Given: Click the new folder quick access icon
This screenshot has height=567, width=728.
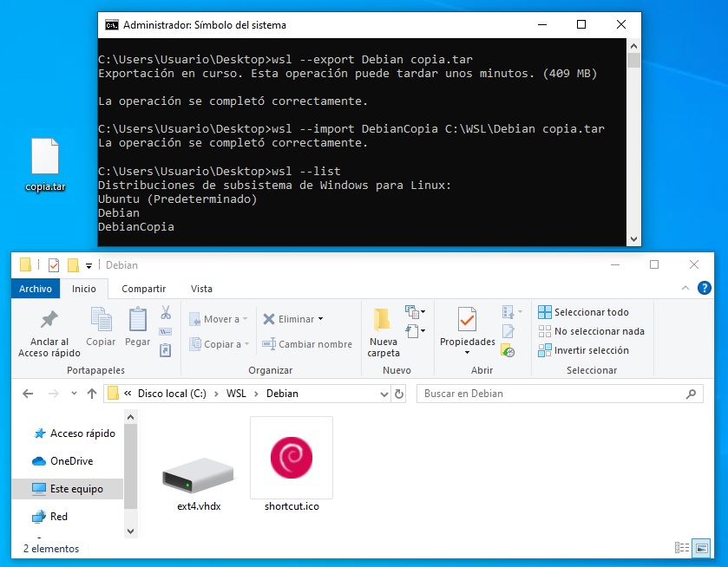Looking at the screenshot, I should [73, 265].
